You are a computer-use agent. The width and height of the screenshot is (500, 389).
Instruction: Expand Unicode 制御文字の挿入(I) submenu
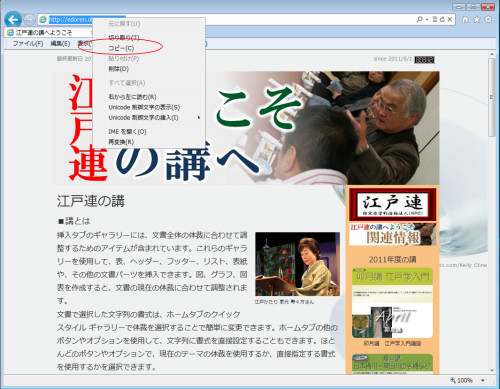pyautogui.click(x=149, y=118)
